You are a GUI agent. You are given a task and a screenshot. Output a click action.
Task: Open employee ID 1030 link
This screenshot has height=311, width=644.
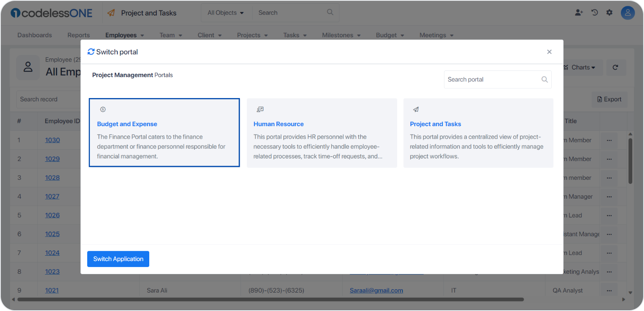(x=52, y=140)
